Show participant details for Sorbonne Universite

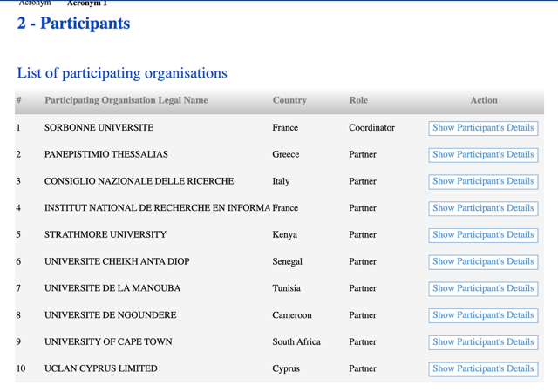[x=483, y=128]
